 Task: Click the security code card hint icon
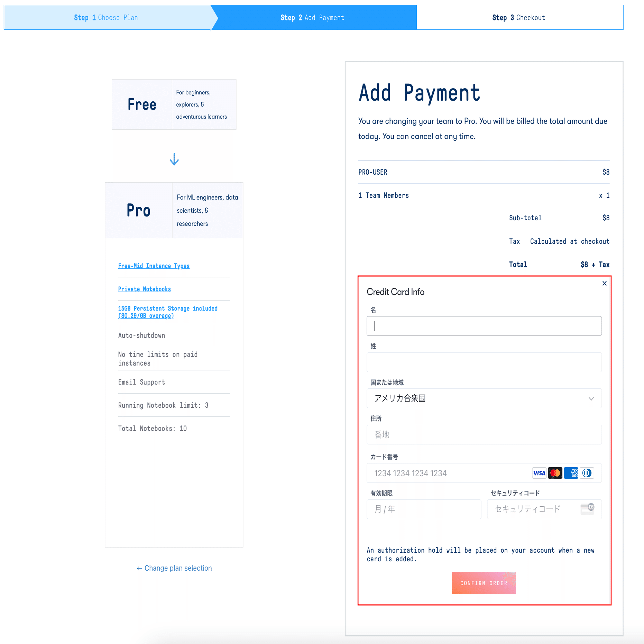(x=587, y=509)
